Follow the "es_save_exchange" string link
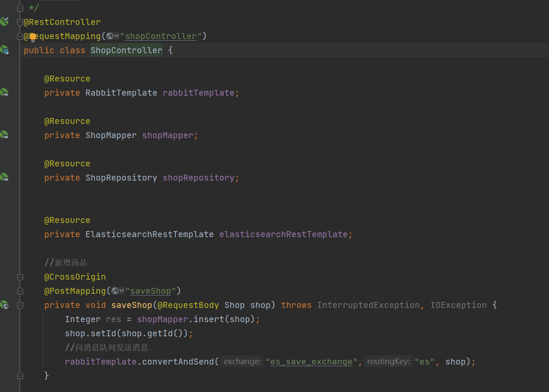 click(x=311, y=362)
